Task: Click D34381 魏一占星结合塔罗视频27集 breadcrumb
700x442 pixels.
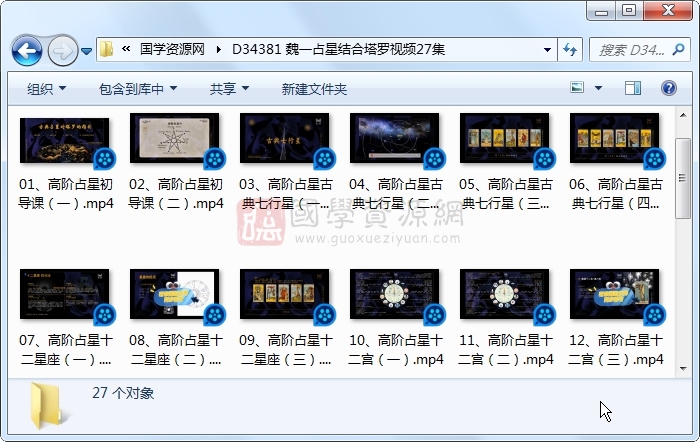Action: 338,49
